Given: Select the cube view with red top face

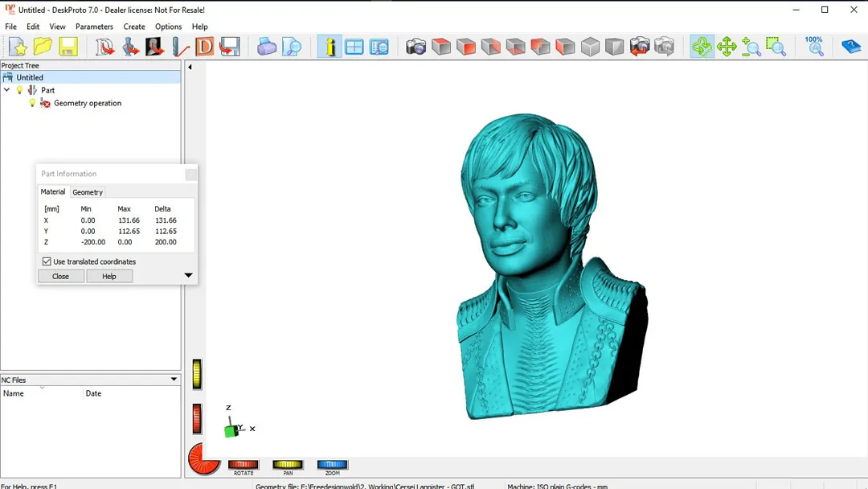Looking at the screenshot, I should (441, 47).
